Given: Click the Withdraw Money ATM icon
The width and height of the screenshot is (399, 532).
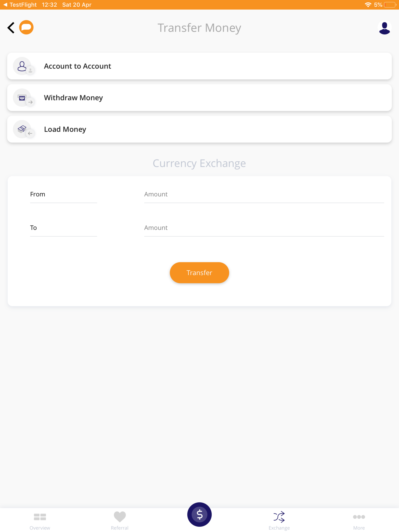Looking at the screenshot, I should tap(22, 98).
